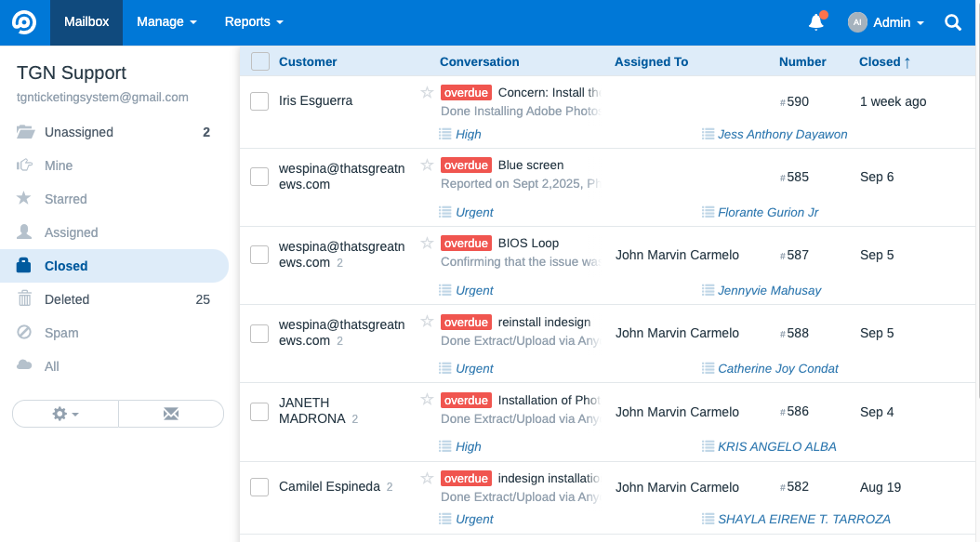Click the spiral app logo icon
The height and width of the screenshot is (542, 980).
23,21
